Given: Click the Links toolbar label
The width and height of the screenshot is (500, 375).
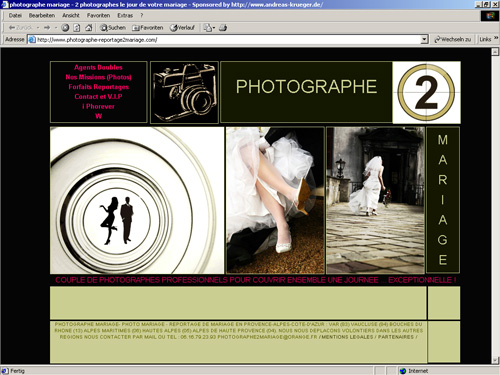Looking at the screenshot, I should click(485, 39).
